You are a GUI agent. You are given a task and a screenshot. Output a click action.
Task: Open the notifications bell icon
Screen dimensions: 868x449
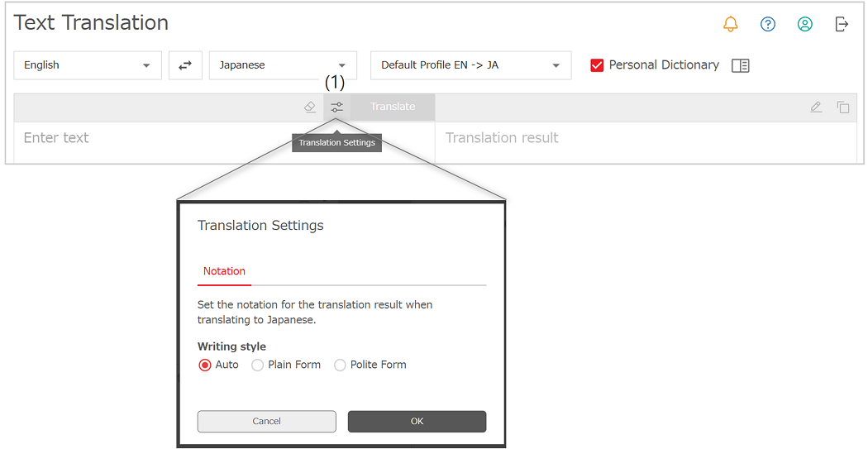coord(731,24)
